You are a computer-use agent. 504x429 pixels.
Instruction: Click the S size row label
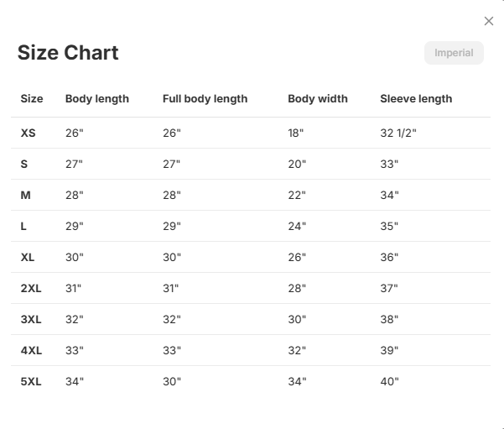tap(24, 165)
